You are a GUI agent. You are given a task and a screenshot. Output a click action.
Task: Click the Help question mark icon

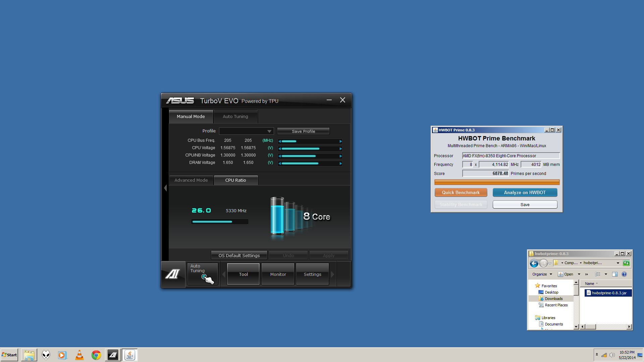624,274
